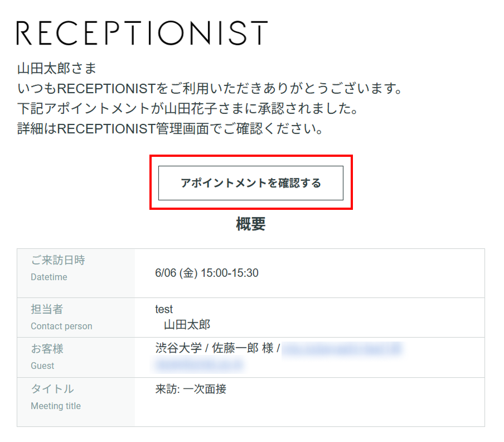Click contact person name 山田太郎 in table
This screenshot has width=504, height=442.
[x=187, y=325]
